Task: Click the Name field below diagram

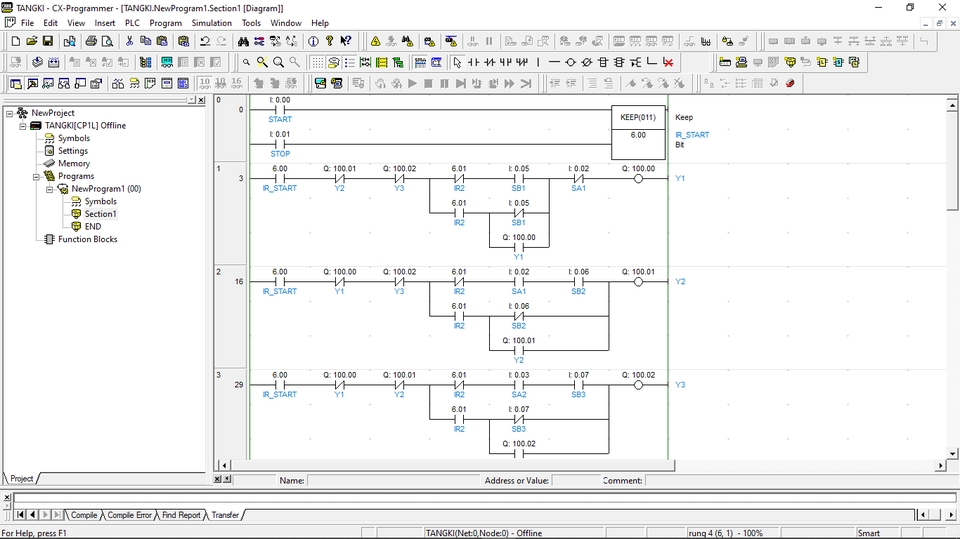Action: pos(393,481)
